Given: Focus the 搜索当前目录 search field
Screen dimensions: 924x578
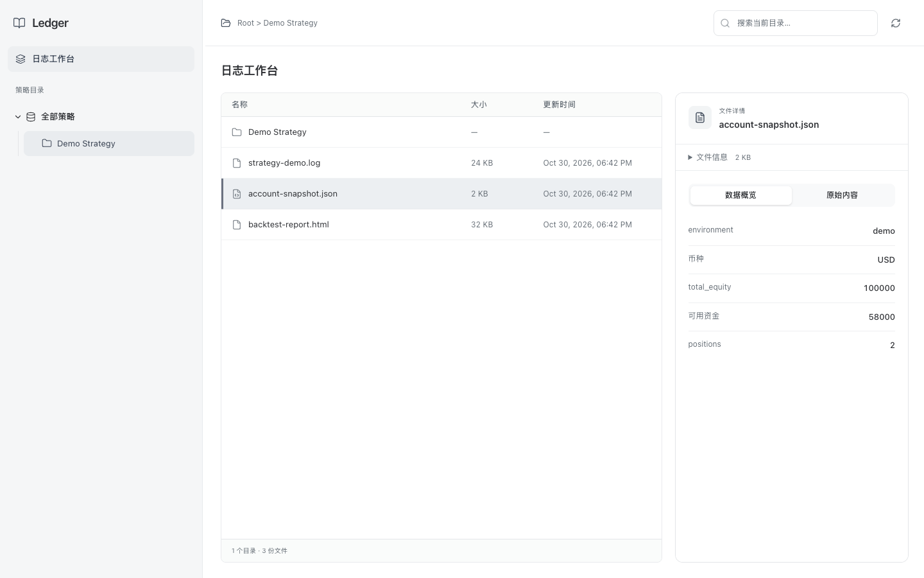Looking at the screenshot, I should click(796, 23).
